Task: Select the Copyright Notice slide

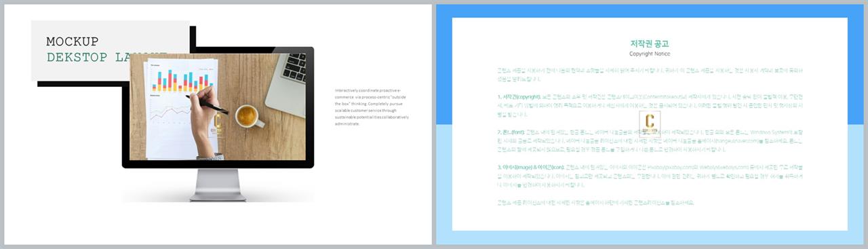Action: pos(650,124)
